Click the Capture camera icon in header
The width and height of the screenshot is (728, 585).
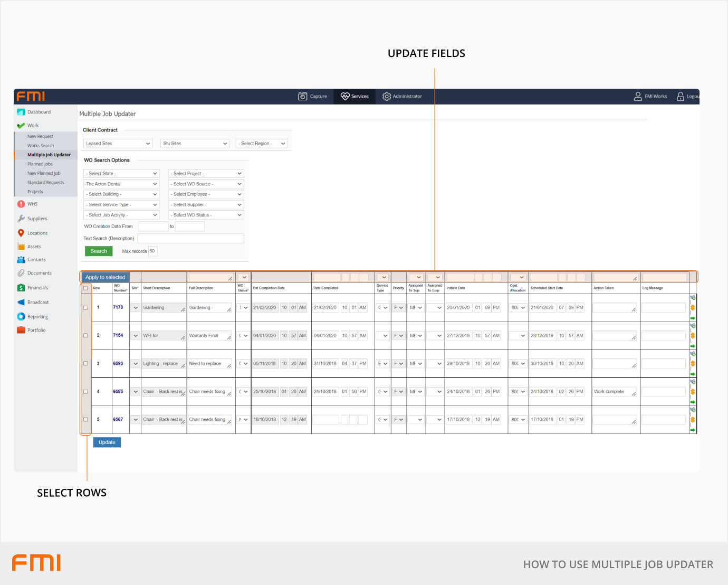coord(303,97)
